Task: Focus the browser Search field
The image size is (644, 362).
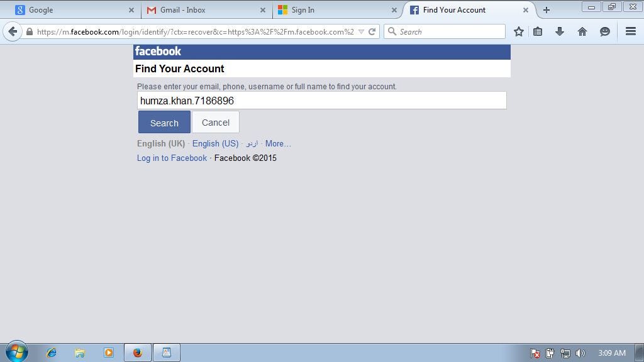Action: tap(445, 31)
